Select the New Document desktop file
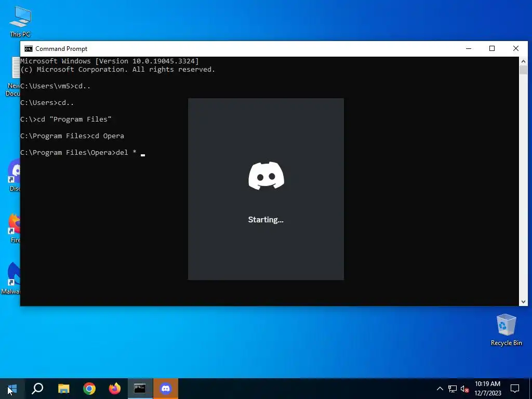Screen dimensions: 532x399 click(x=13, y=77)
